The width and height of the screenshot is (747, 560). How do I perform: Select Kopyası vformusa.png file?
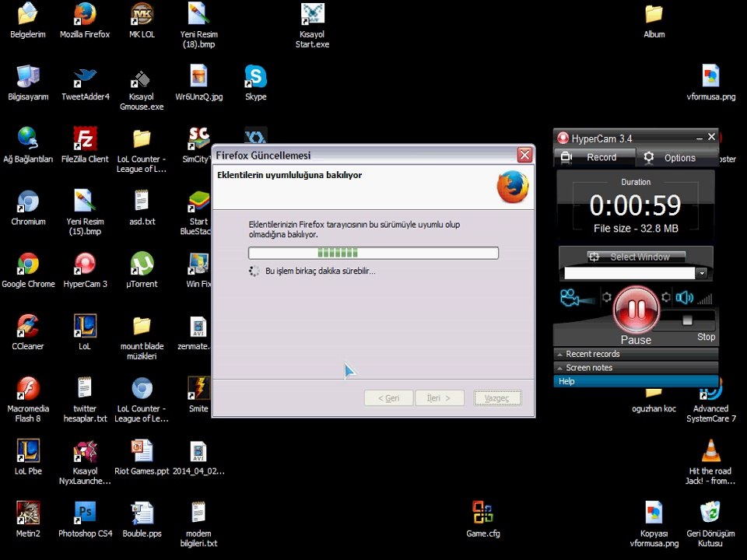click(654, 513)
